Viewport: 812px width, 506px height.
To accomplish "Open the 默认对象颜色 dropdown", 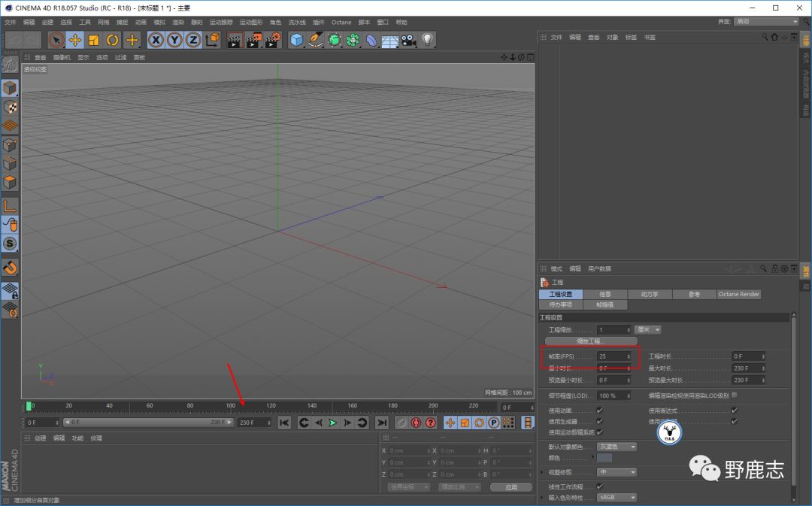I will [617, 447].
